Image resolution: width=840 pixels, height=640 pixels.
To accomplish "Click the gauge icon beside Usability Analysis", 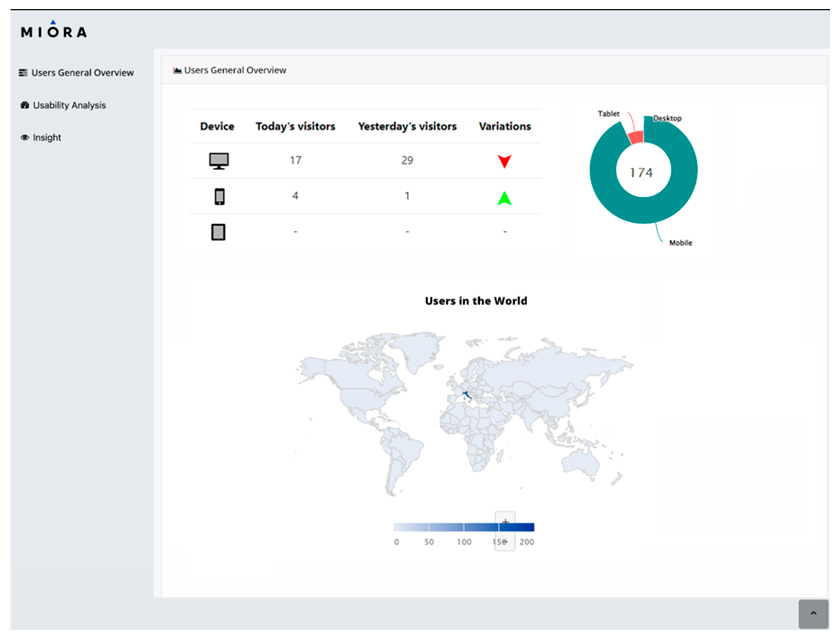I will [25, 106].
